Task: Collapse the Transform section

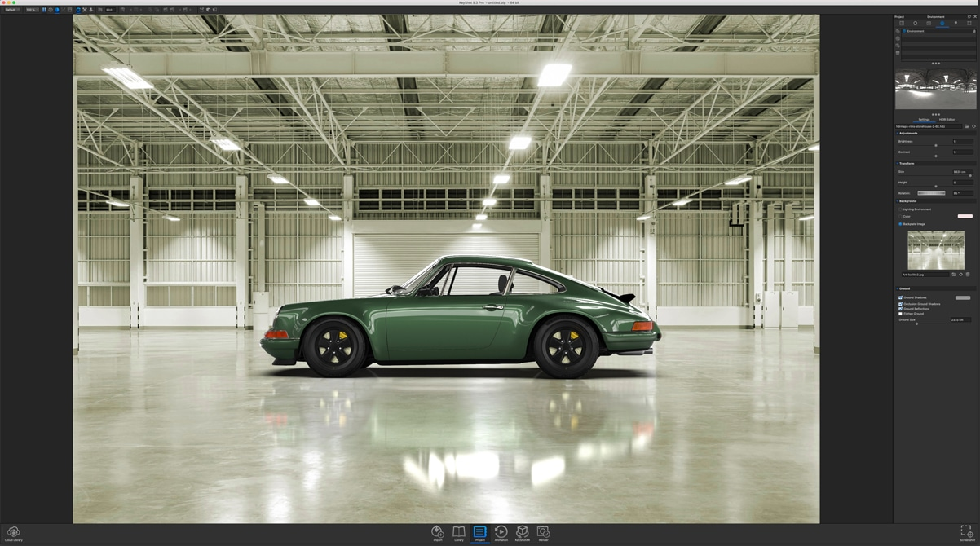Action: click(x=898, y=164)
